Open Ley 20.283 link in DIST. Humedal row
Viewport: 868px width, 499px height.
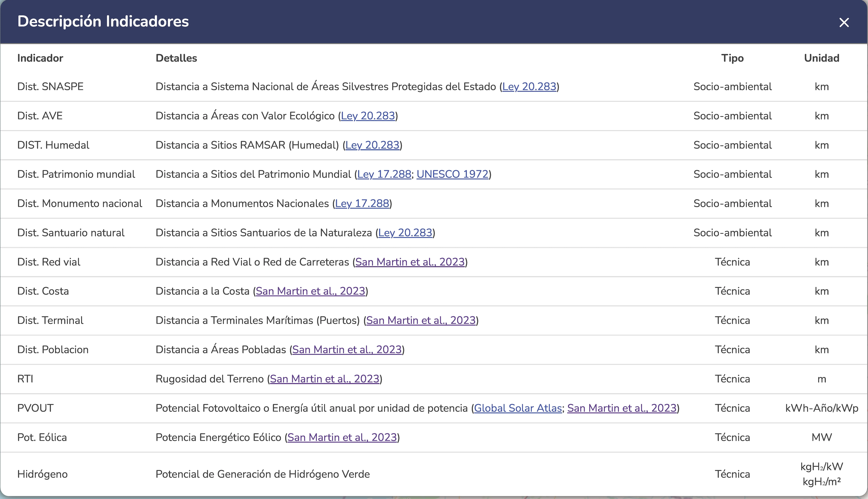[x=373, y=145]
